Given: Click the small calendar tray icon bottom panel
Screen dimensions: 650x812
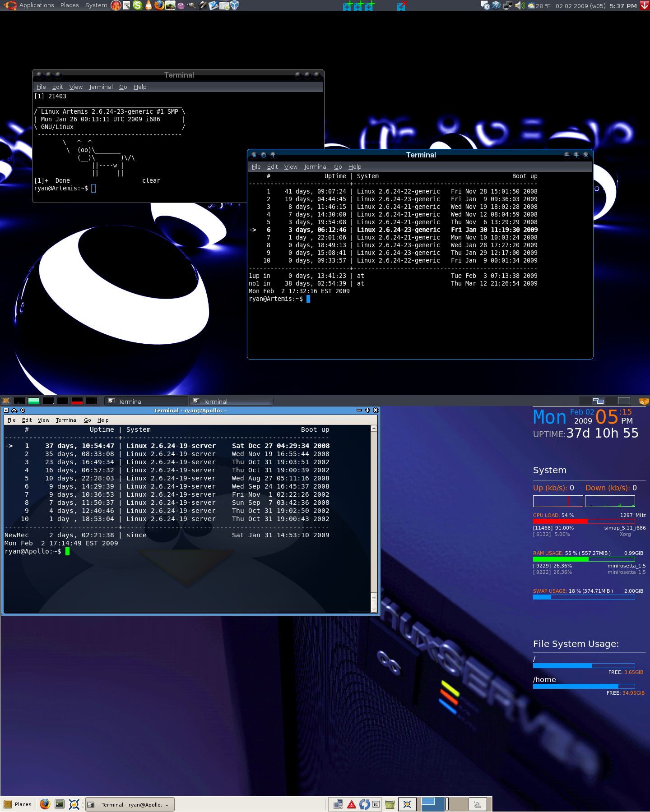Looking at the screenshot, I should coord(376,804).
